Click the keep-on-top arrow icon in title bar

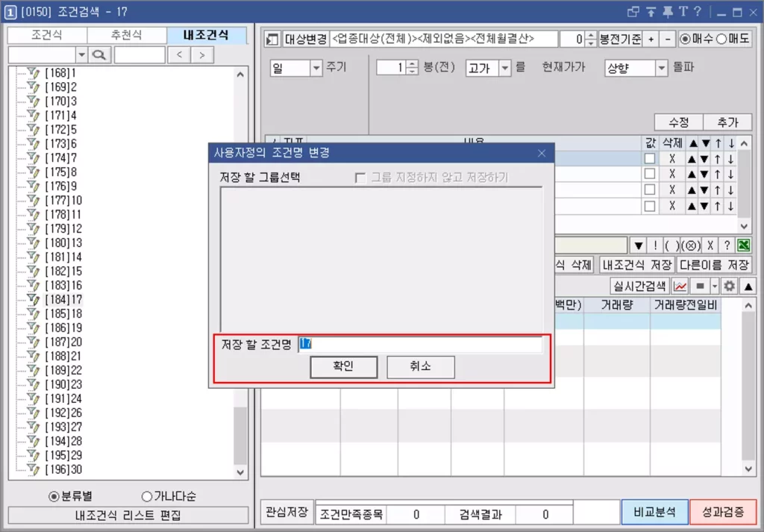click(x=651, y=12)
